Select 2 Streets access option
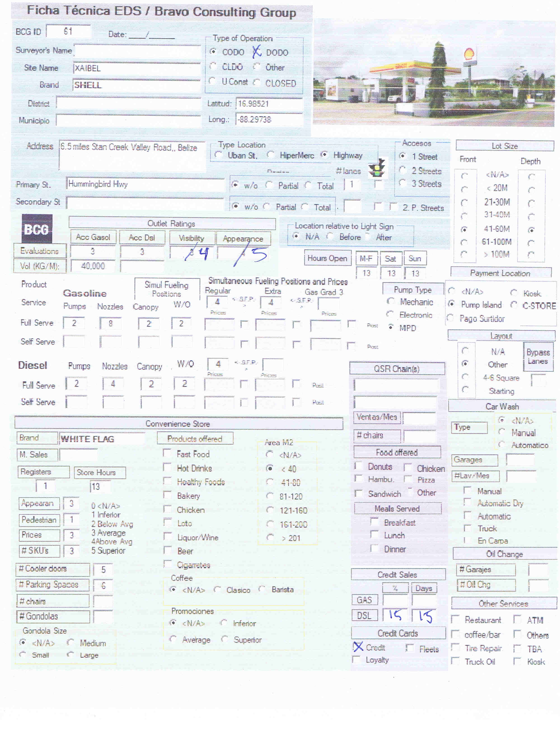The height and width of the screenshot is (730, 560). click(x=403, y=170)
